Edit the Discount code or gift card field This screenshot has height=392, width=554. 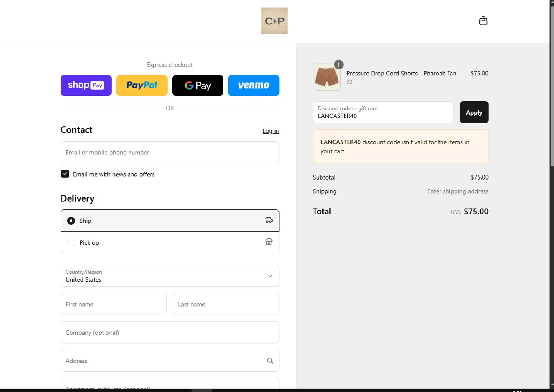click(383, 112)
